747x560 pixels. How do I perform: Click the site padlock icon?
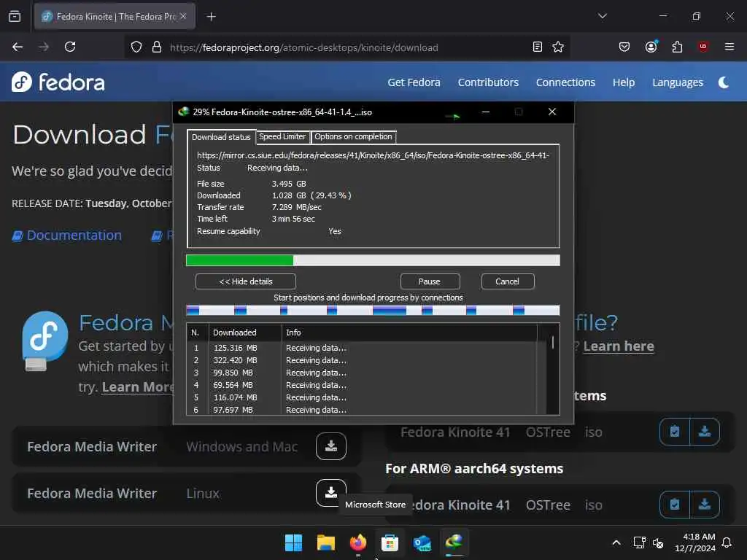pos(157,47)
